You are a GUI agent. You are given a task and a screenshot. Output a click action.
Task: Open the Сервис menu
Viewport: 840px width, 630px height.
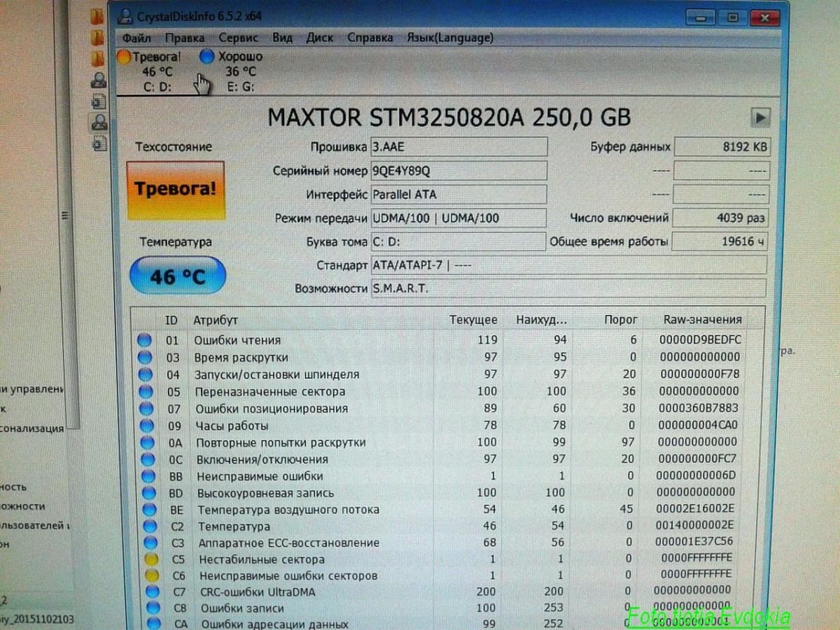click(238, 38)
